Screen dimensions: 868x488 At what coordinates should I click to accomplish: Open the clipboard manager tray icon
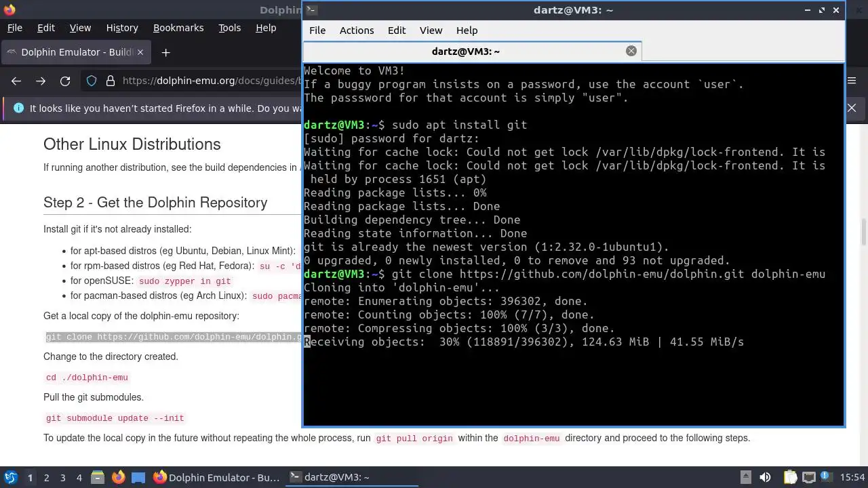[x=790, y=477]
